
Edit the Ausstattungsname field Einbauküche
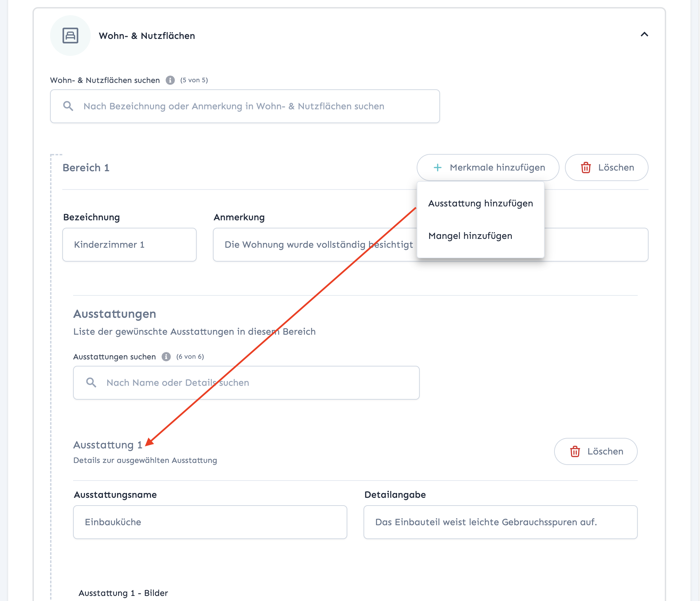click(210, 522)
